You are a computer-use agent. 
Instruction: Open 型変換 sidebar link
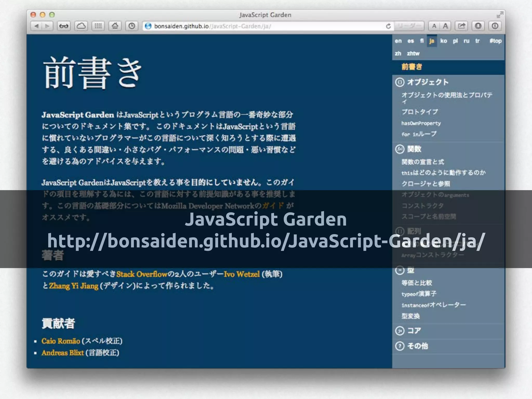click(411, 316)
